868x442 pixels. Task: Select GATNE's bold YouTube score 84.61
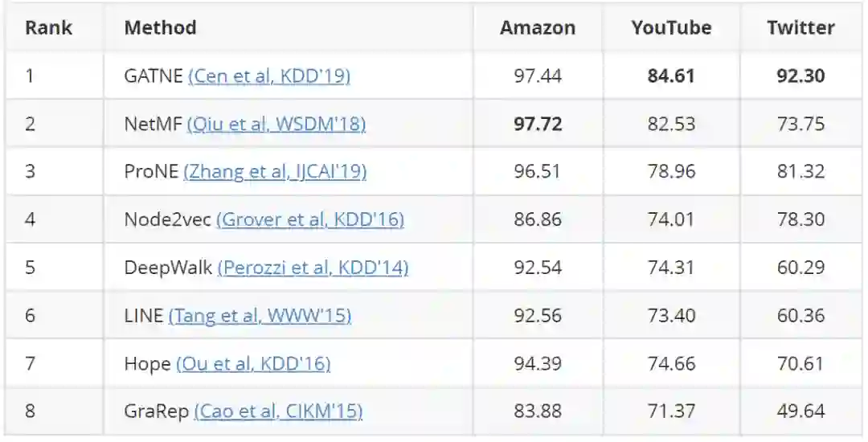click(x=671, y=76)
